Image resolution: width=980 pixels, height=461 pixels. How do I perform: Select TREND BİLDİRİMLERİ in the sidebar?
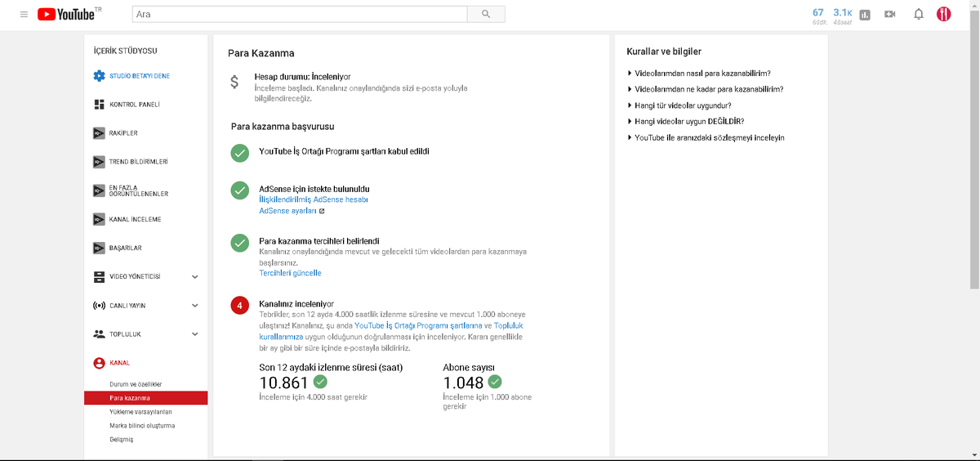pos(139,162)
